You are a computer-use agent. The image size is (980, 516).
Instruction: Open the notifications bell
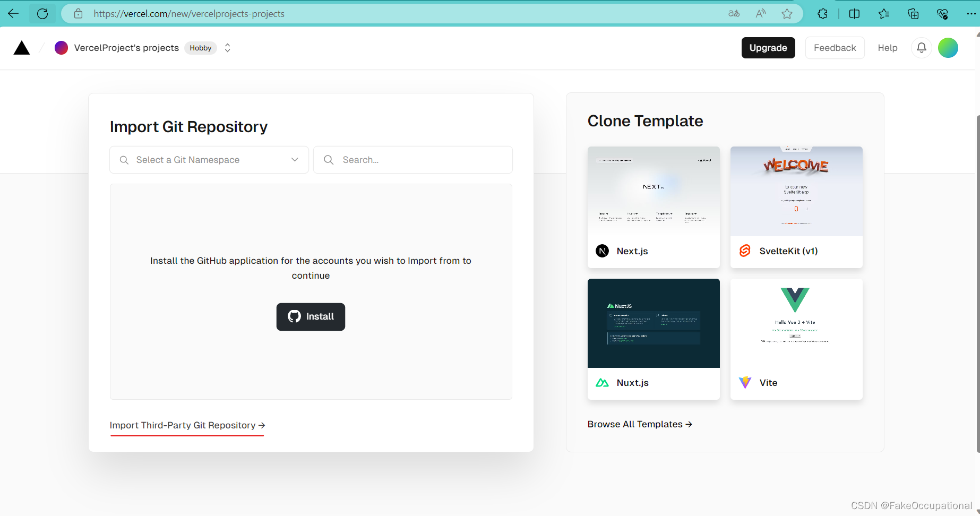922,48
